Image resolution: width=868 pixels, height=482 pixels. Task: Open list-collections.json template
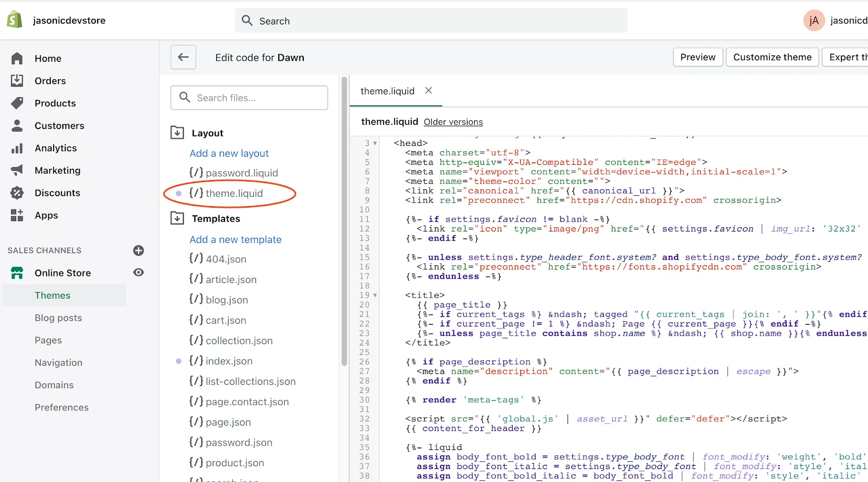pos(242,382)
